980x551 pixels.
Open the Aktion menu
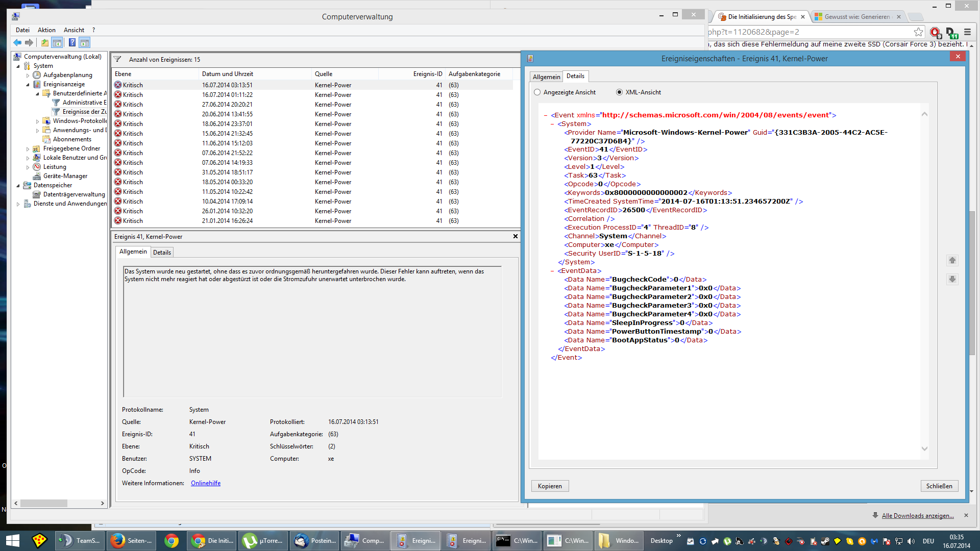[x=46, y=30]
